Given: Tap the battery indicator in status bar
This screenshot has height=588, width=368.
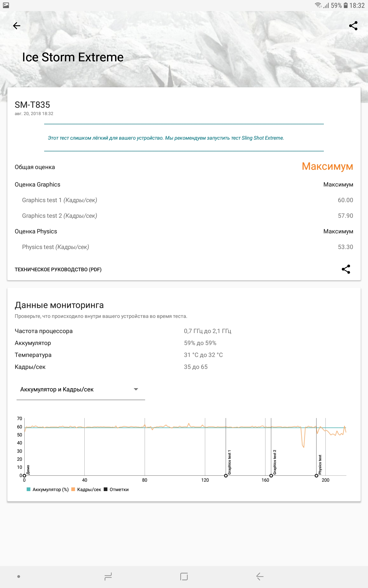Looking at the screenshot, I should (346, 5).
